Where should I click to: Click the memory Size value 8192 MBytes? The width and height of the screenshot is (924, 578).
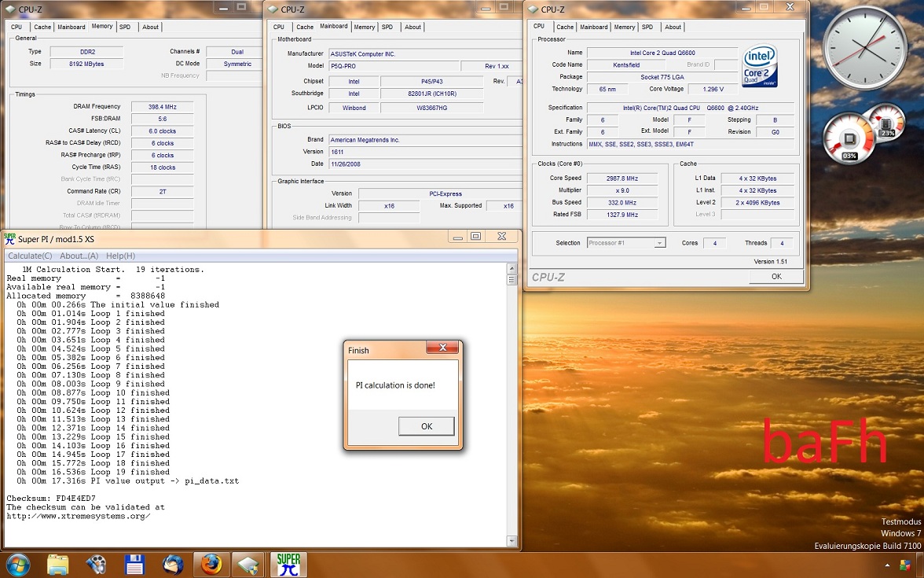tap(86, 64)
